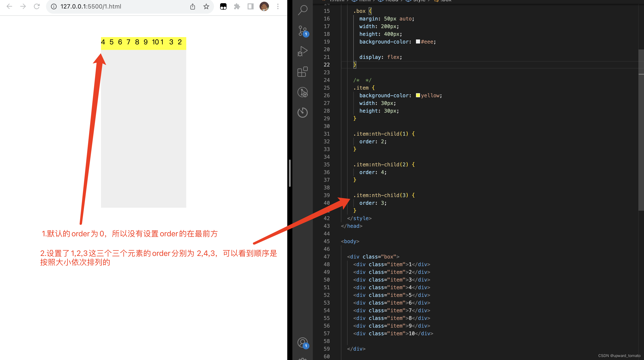Click the 'order: 4;' declaration
Screen dimensions: 644x360
(x=373, y=172)
